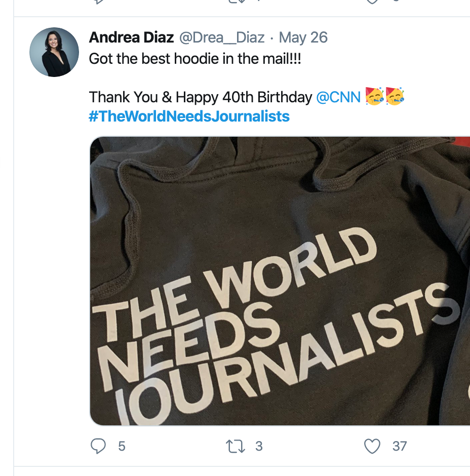470x476 pixels.
Task: Open the @Drea__Diaz handle link
Action: 222,37
